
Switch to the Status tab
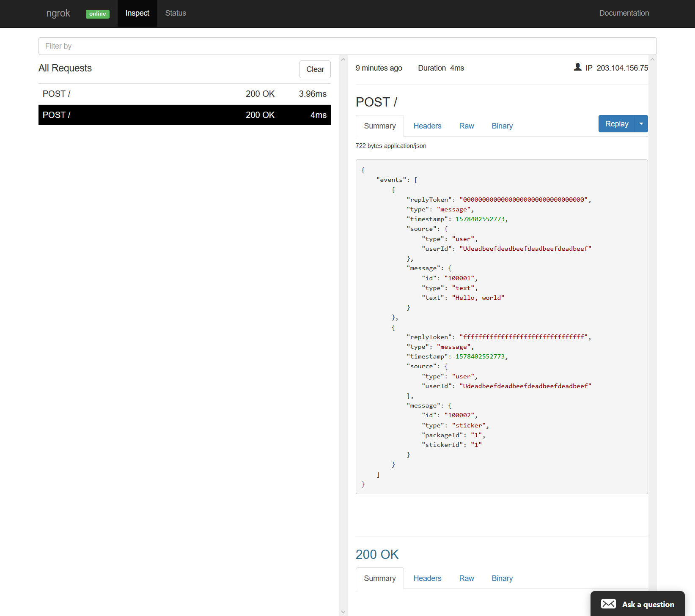pyautogui.click(x=175, y=13)
